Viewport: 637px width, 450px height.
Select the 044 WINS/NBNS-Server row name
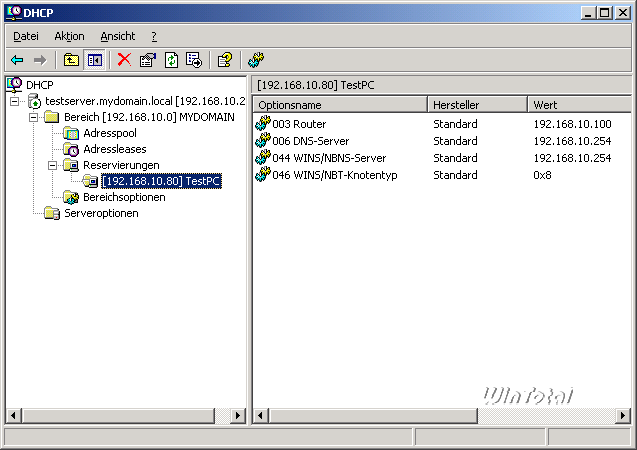329,158
